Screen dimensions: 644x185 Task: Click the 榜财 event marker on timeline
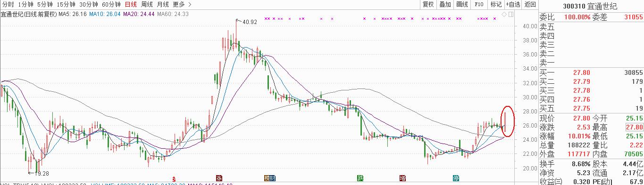pos(269,178)
